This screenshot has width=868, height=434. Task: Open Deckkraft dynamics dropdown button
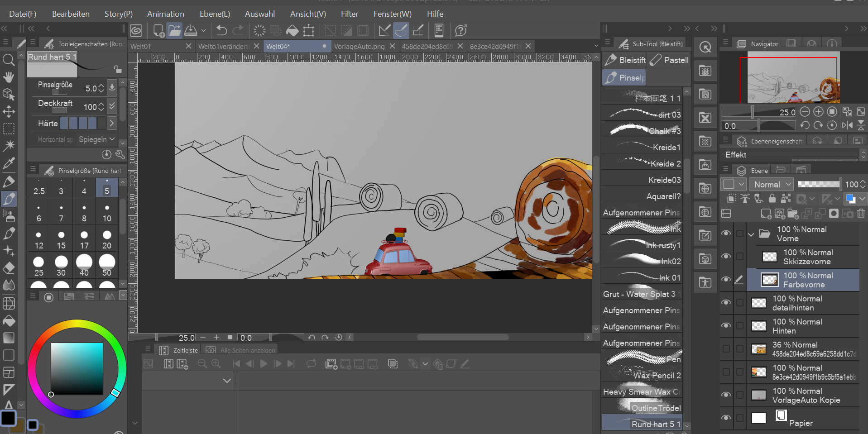pos(112,106)
